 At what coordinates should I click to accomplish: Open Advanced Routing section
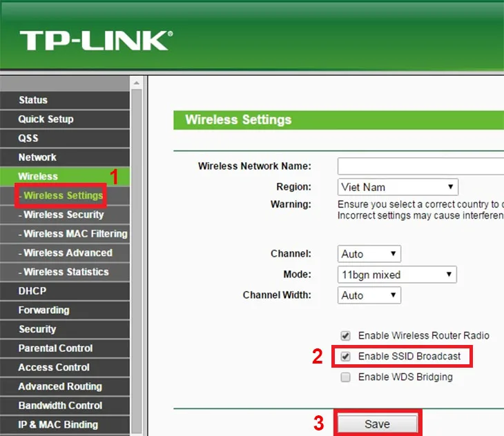[x=65, y=386]
